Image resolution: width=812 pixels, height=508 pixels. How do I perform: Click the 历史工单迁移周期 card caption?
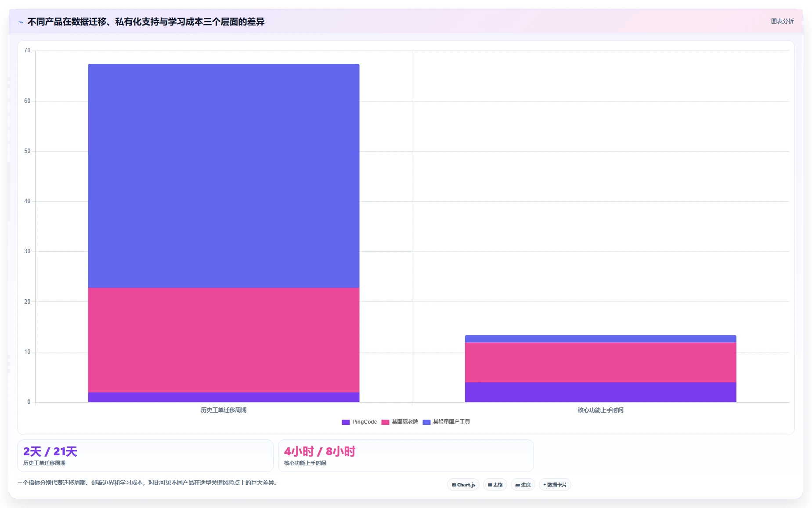44,463
